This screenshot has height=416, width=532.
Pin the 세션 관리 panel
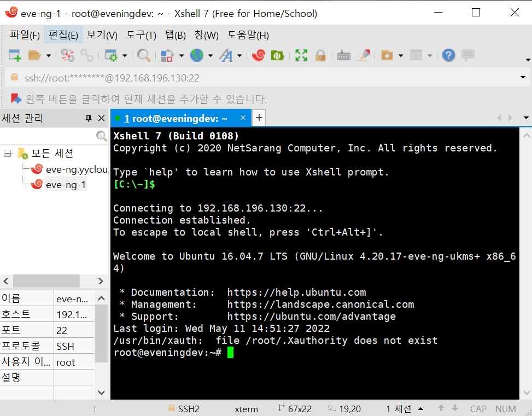(89, 118)
